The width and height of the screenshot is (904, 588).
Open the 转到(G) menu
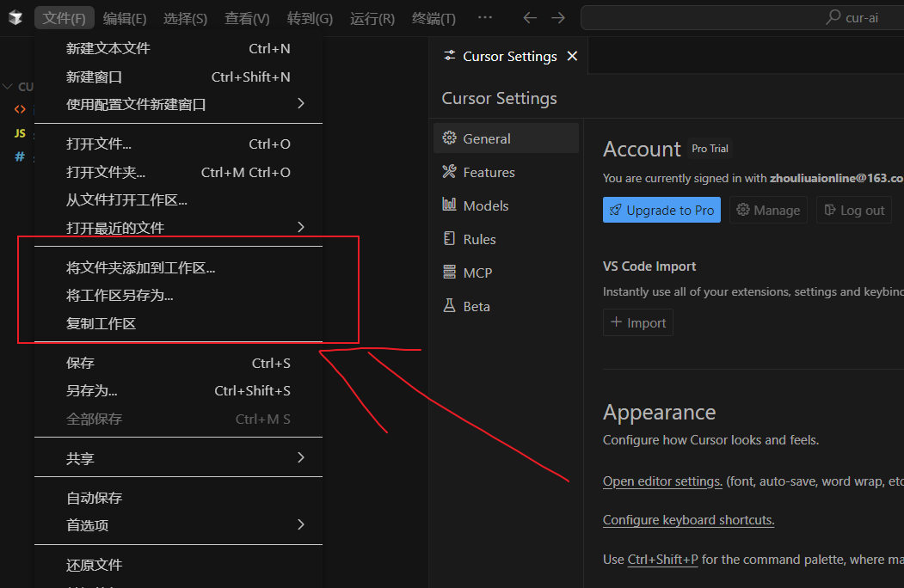coord(310,18)
